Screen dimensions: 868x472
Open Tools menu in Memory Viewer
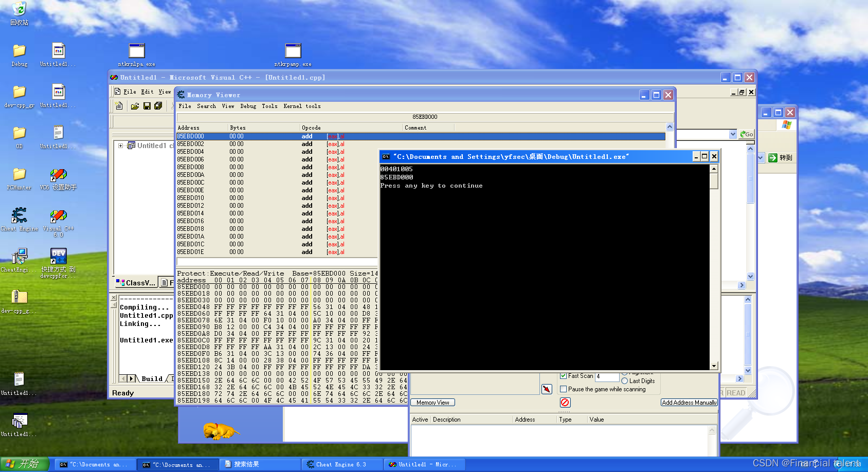[x=269, y=106]
